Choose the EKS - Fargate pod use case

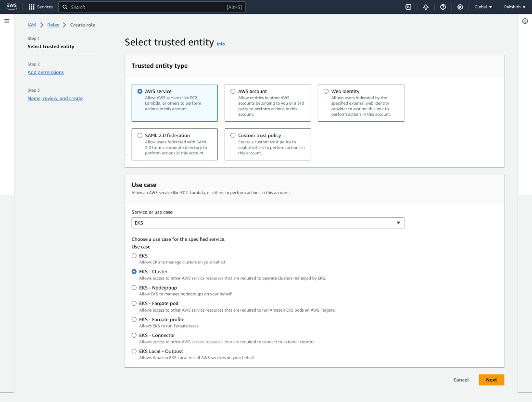(134, 303)
